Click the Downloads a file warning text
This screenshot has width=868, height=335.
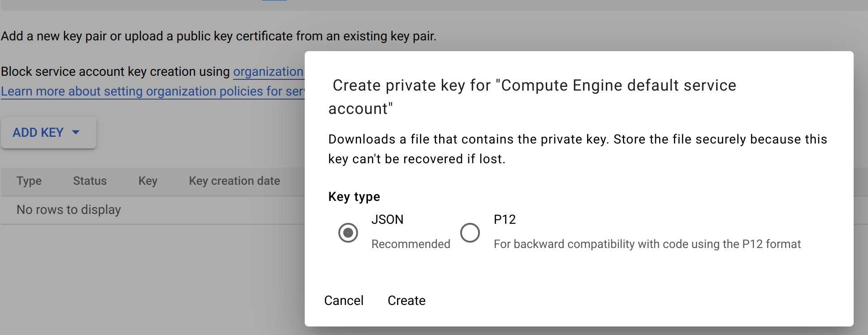577,149
